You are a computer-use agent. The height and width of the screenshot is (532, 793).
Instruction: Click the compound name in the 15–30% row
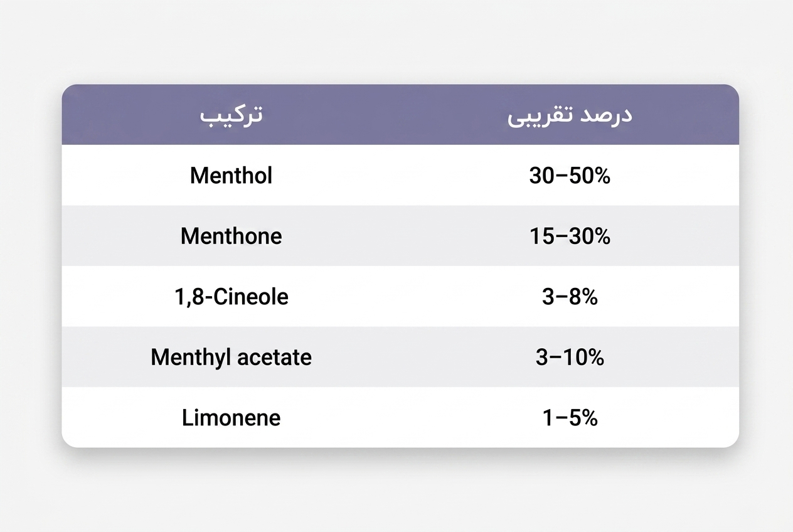[231, 236]
